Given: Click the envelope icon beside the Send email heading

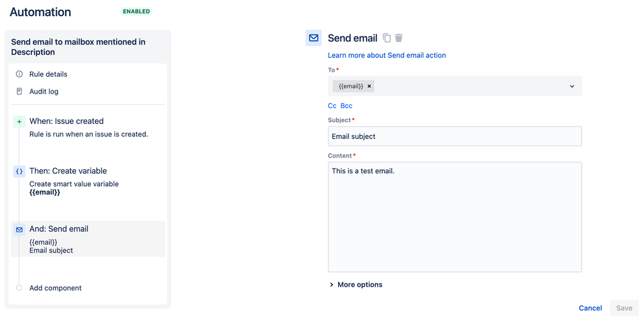Looking at the screenshot, I should point(314,38).
